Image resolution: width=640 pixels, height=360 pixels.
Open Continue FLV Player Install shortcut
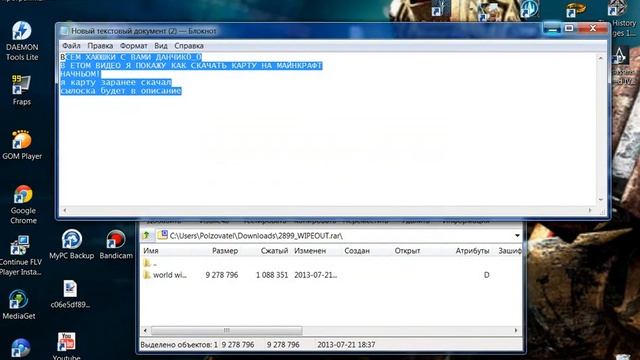coord(20,256)
